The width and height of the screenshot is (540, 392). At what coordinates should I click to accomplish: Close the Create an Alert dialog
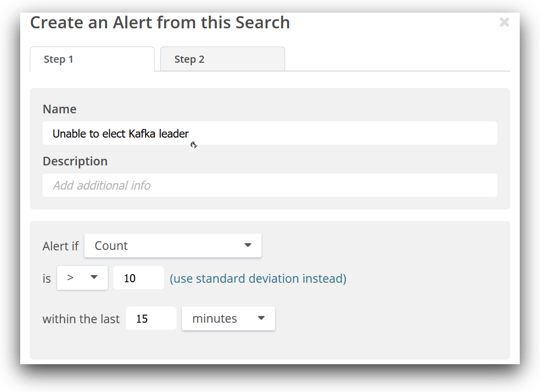pyautogui.click(x=504, y=22)
